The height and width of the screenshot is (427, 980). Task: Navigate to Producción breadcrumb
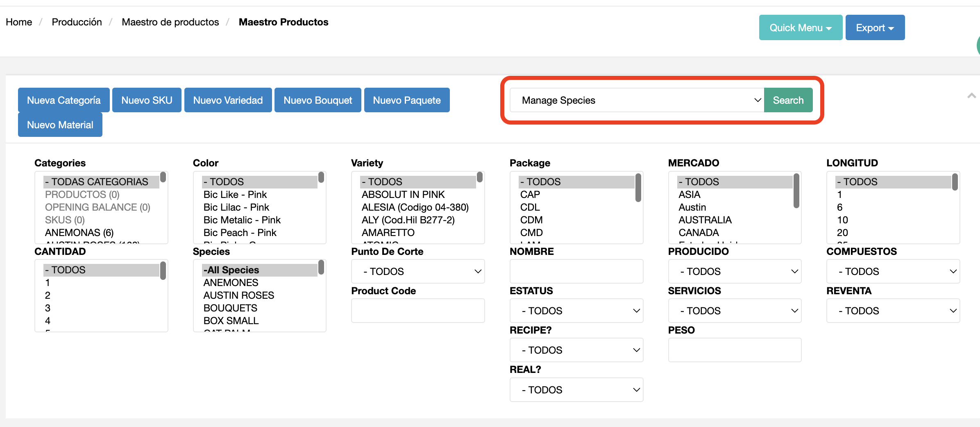(77, 22)
